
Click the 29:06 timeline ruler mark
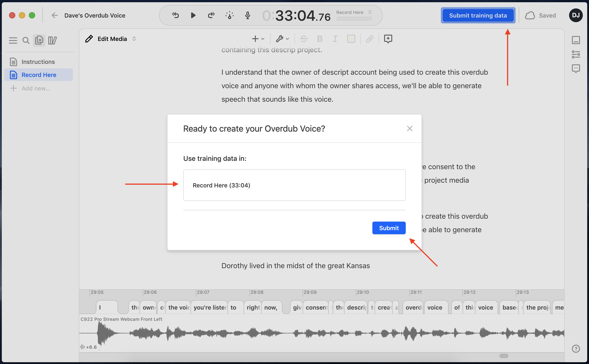pos(150,292)
